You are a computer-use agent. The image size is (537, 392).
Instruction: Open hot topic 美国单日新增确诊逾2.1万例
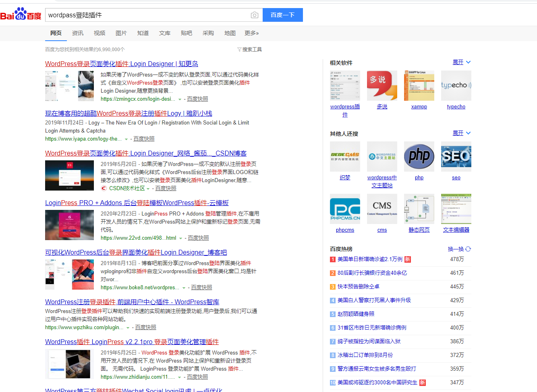click(x=370, y=259)
